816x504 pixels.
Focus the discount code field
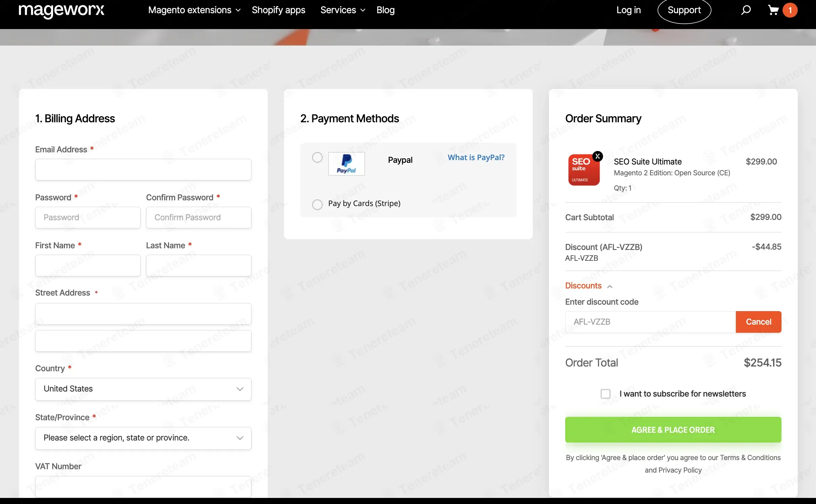[650, 322]
